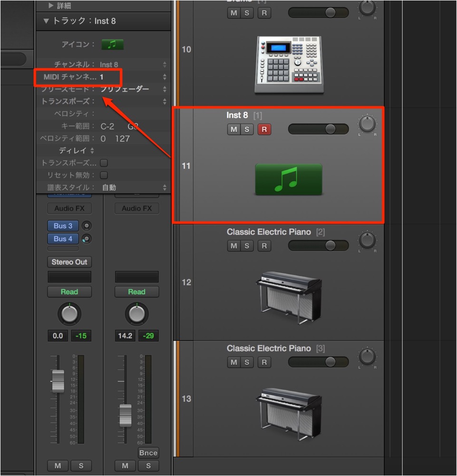Mute track 13 Classic Electric Piano
Image resolution: width=457 pixels, height=476 pixels.
[233, 362]
